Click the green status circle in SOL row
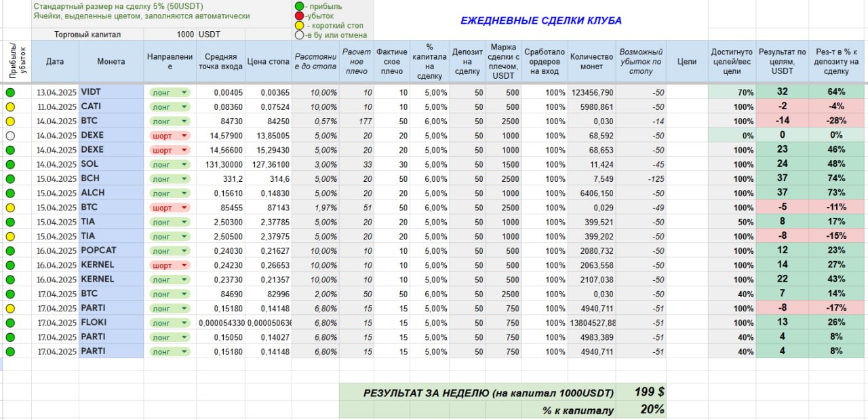The width and height of the screenshot is (868, 420). pyautogui.click(x=10, y=164)
